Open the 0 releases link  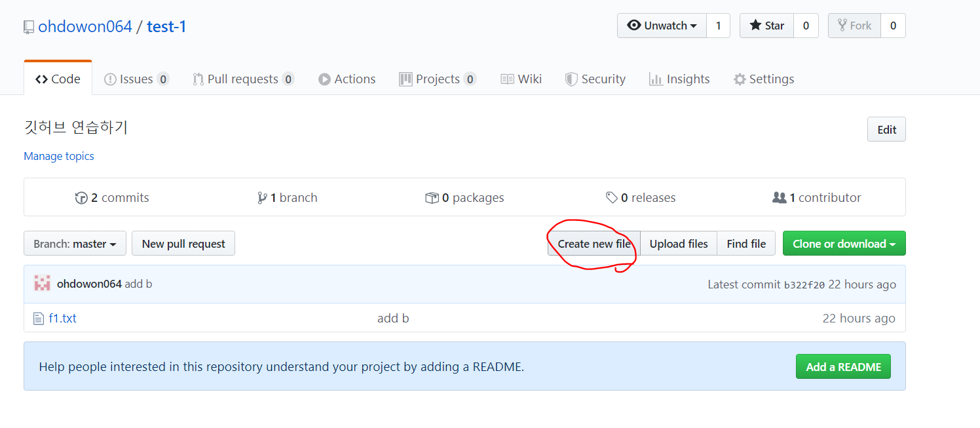(641, 197)
